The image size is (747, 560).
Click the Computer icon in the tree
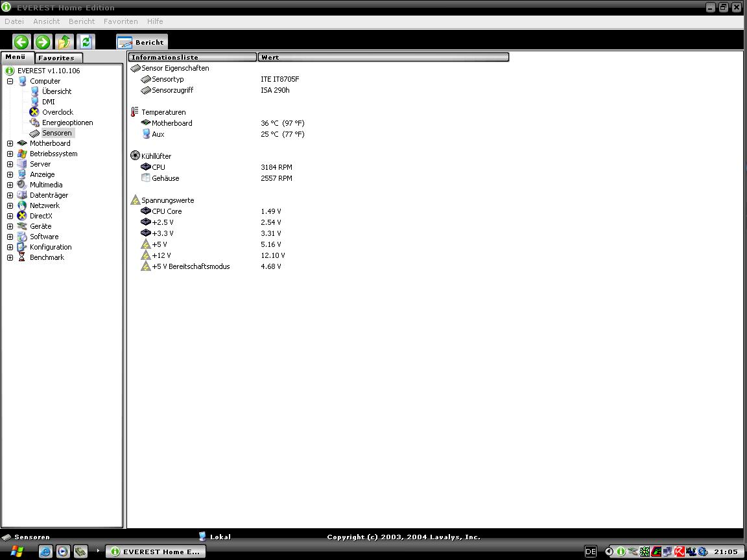pos(22,81)
